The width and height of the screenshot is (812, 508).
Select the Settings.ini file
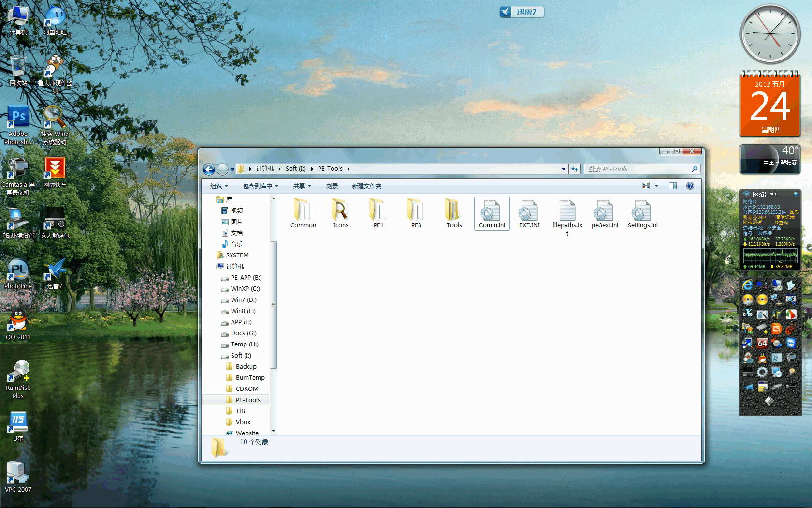click(x=642, y=213)
